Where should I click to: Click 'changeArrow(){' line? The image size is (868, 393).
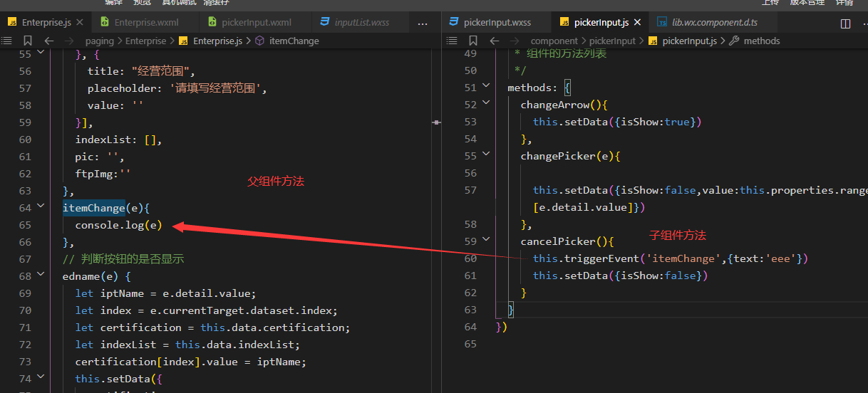pyautogui.click(x=563, y=105)
